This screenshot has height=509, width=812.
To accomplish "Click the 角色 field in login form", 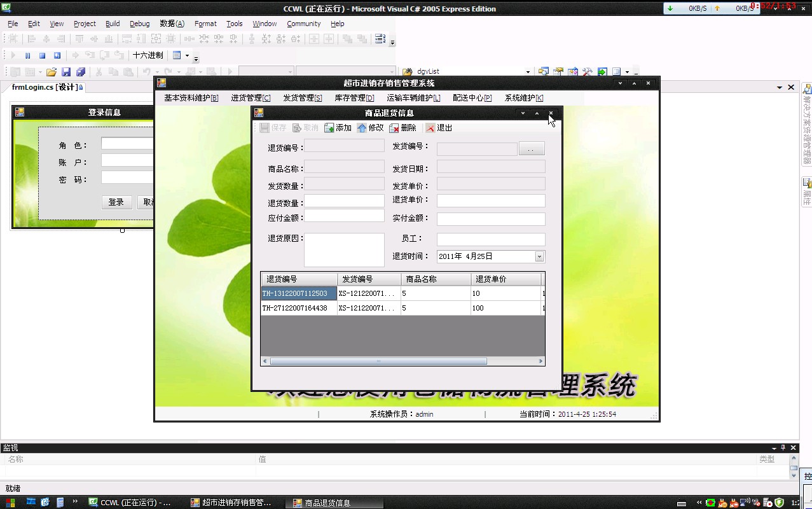I will 127,144.
